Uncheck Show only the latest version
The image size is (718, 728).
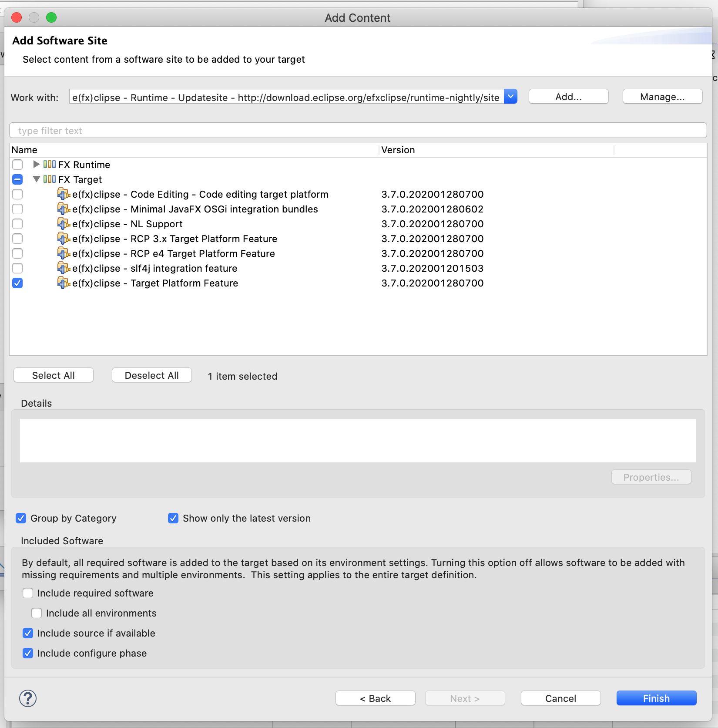[x=173, y=518]
